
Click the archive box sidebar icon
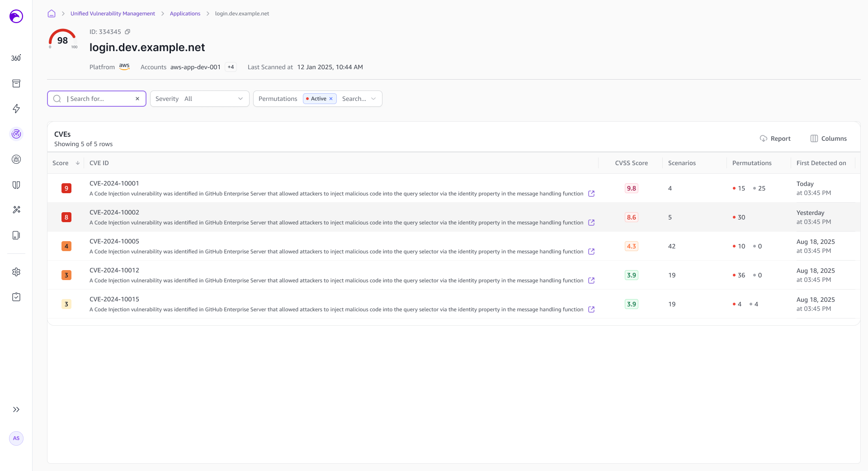point(16,83)
